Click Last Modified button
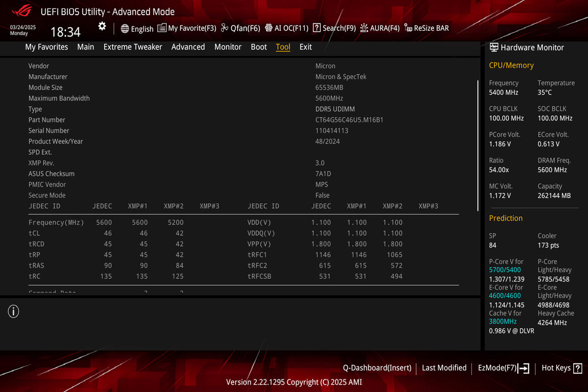Viewport: 588px width, 392px height. click(444, 368)
